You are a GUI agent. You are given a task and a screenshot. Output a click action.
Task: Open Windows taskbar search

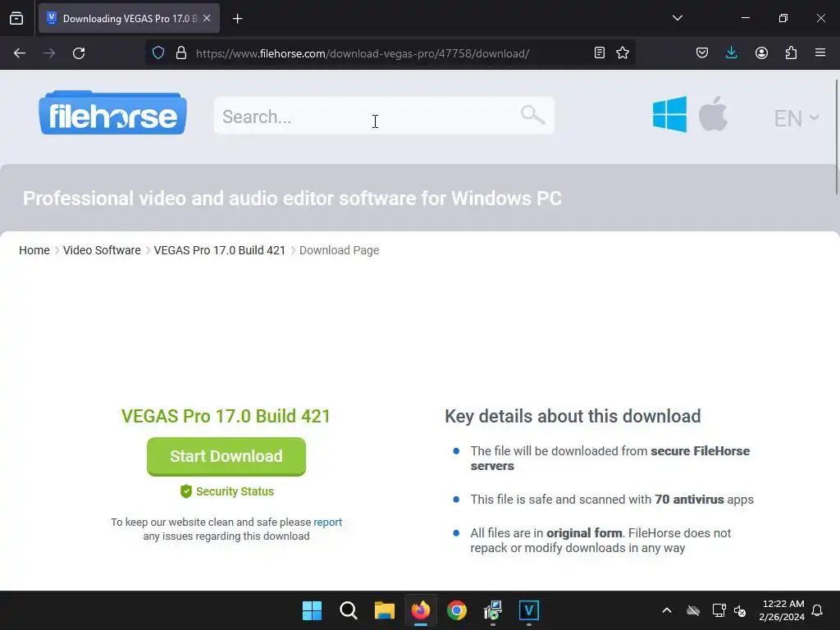(x=348, y=610)
